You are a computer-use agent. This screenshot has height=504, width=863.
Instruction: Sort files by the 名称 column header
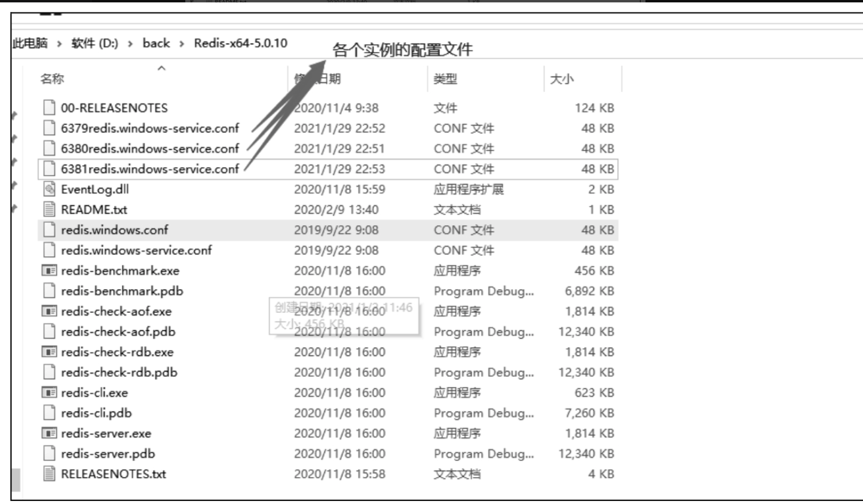52,79
